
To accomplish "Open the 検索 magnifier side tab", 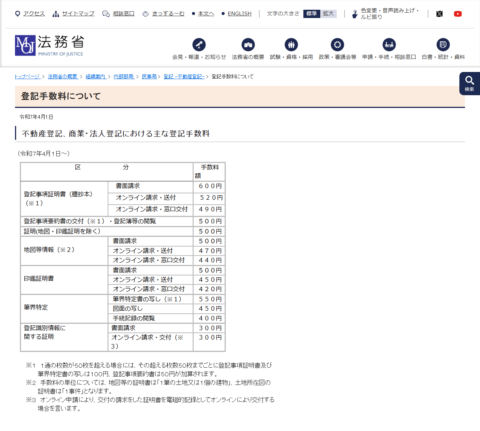I will pyautogui.click(x=470, y=83).
